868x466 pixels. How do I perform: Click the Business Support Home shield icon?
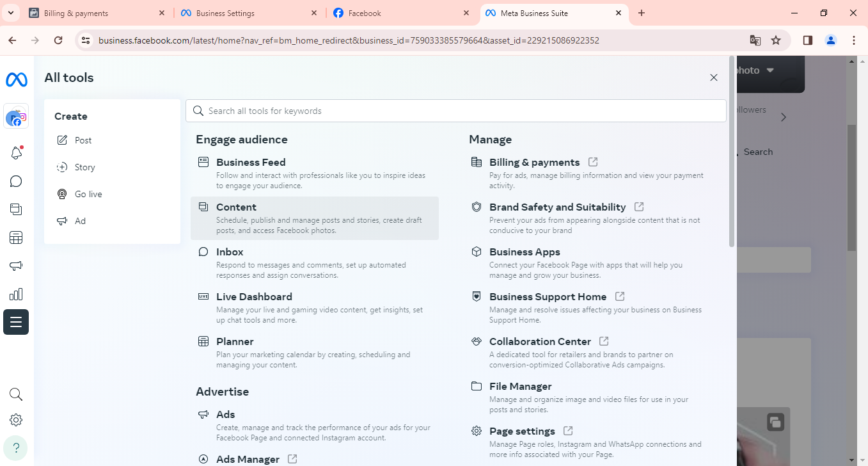tap(477, 296)
